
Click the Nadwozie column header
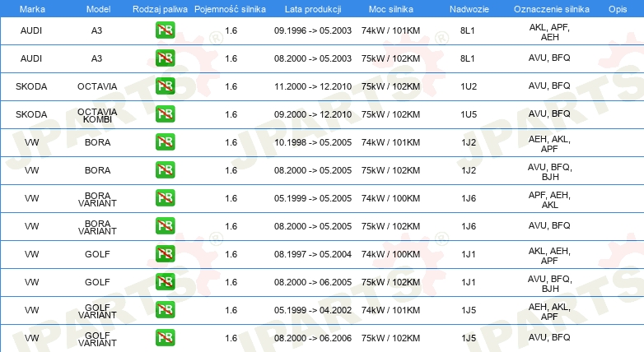pyautogui.click(x=469, y=9)
